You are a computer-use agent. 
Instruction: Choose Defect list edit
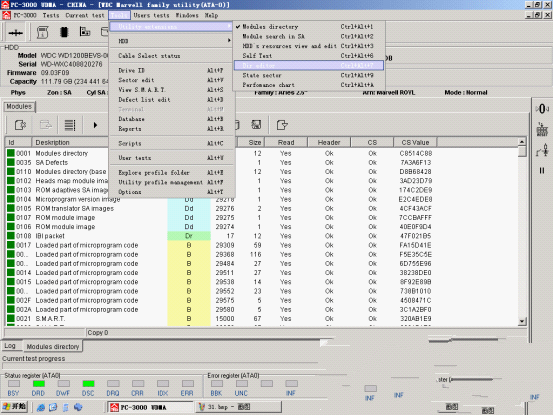click(x=171, y=100)
